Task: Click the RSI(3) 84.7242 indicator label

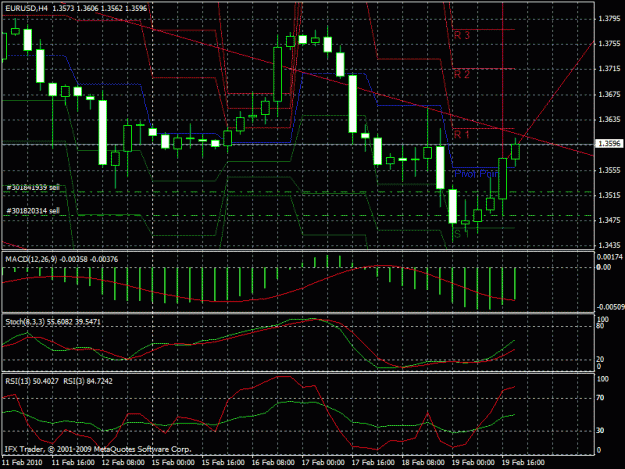Action: (x=88, y=381)
